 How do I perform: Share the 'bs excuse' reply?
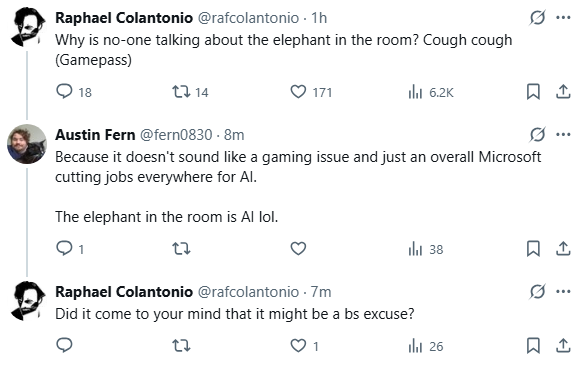click(563, 346)
